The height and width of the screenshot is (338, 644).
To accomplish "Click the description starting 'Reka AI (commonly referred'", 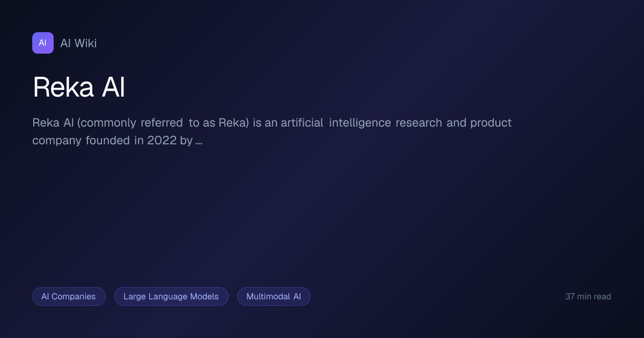I will tap(272, 131).
